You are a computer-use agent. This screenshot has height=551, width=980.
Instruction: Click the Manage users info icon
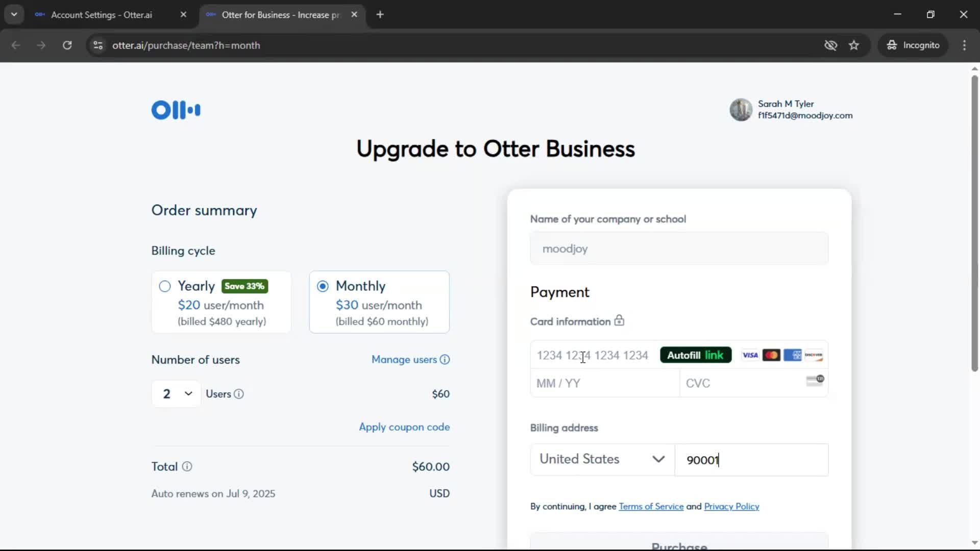(445, 360)
